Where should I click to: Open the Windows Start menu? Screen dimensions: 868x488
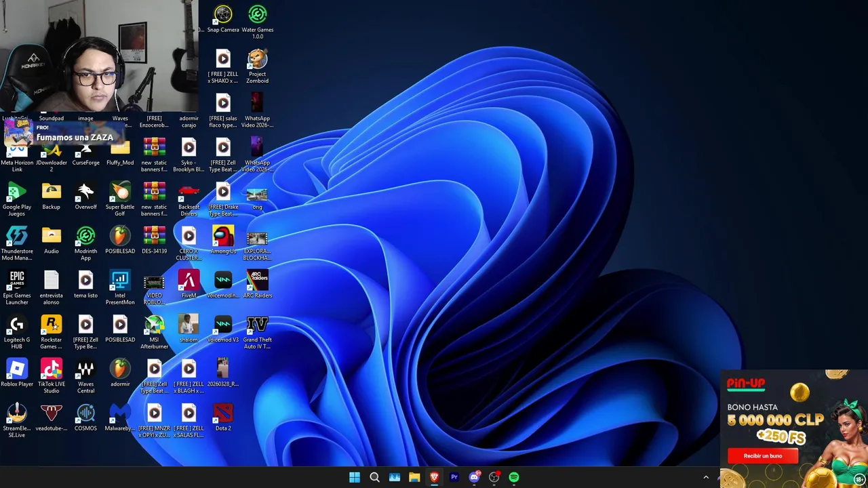[355, 477]
